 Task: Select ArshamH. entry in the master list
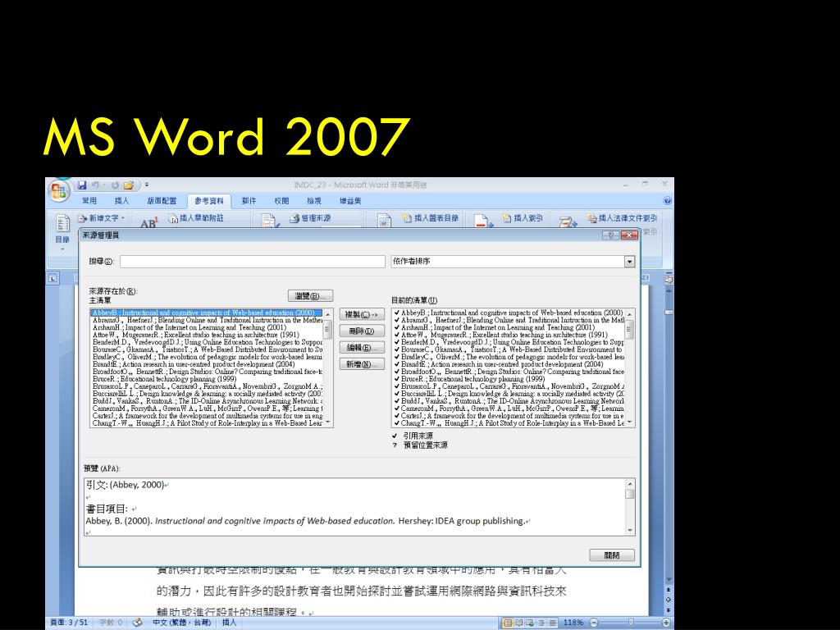coord(207,327)
